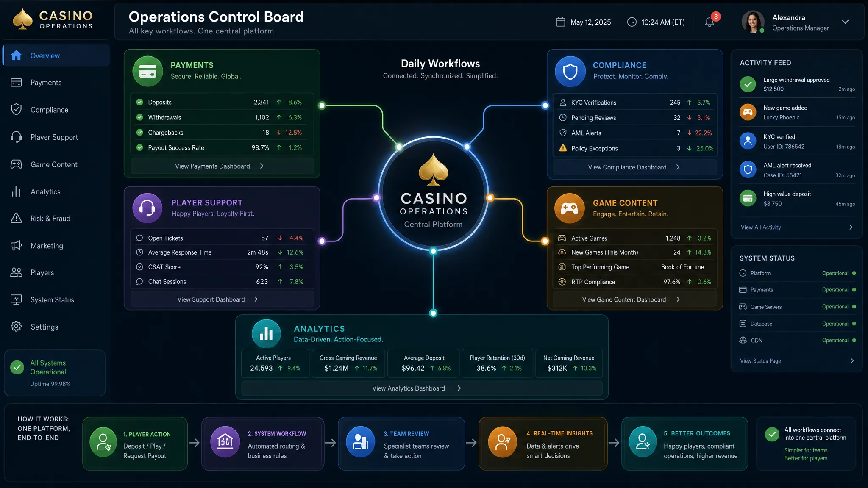Screen dimensions: 868x488
Task: Click the card icon for High value deposit
Action: tap(748, 198)
